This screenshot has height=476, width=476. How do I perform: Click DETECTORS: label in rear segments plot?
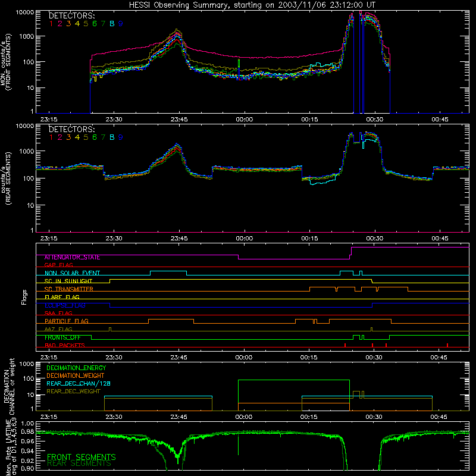pos(71,129)
